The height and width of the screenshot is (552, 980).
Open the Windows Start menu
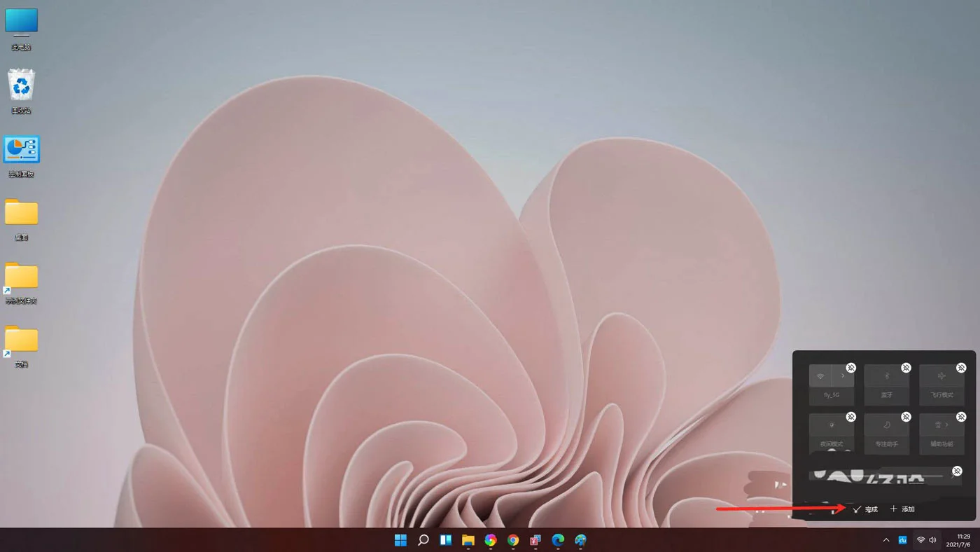coord(400,540)
